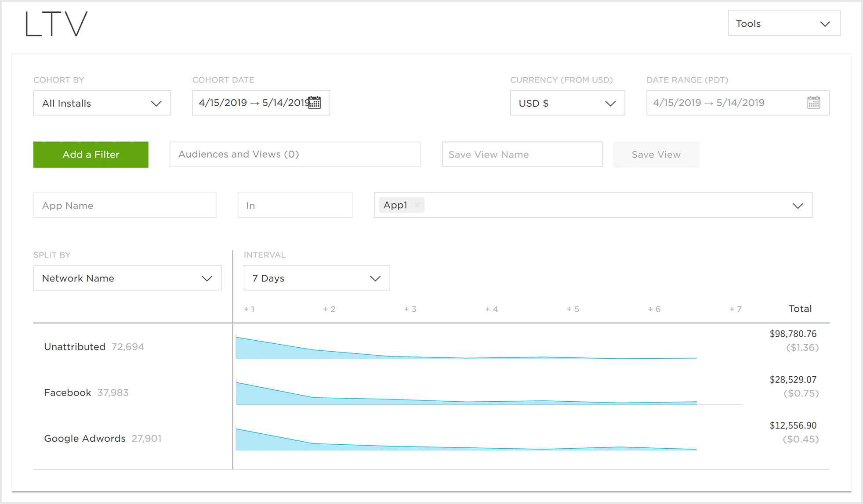Viewport: 863px width, 504px height.
Task: Expand the Split By Network Name dropdown
Action: click(x=127, y=278)
